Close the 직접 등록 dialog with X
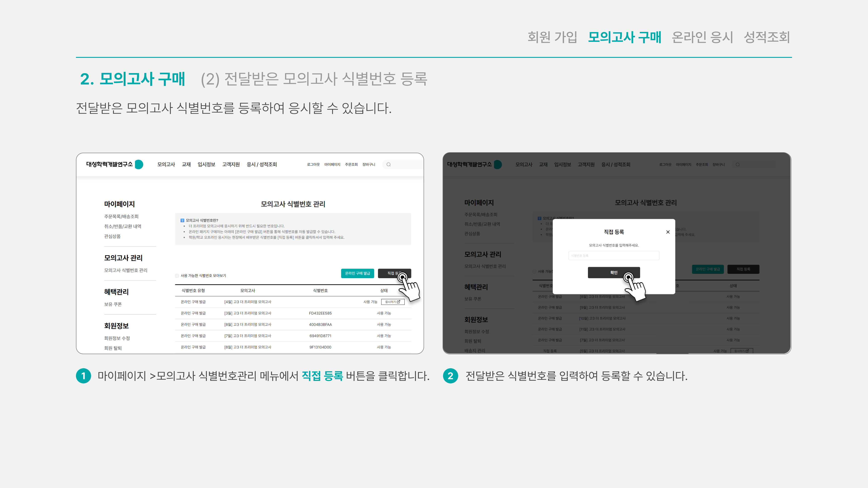 pyautogui.click(x=668, y=232)
